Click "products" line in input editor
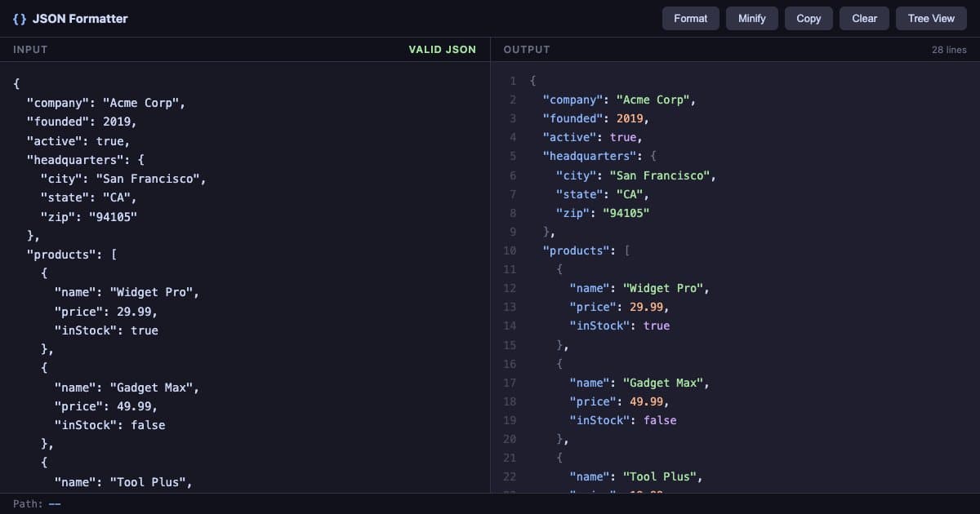 (x=72, y=255)
